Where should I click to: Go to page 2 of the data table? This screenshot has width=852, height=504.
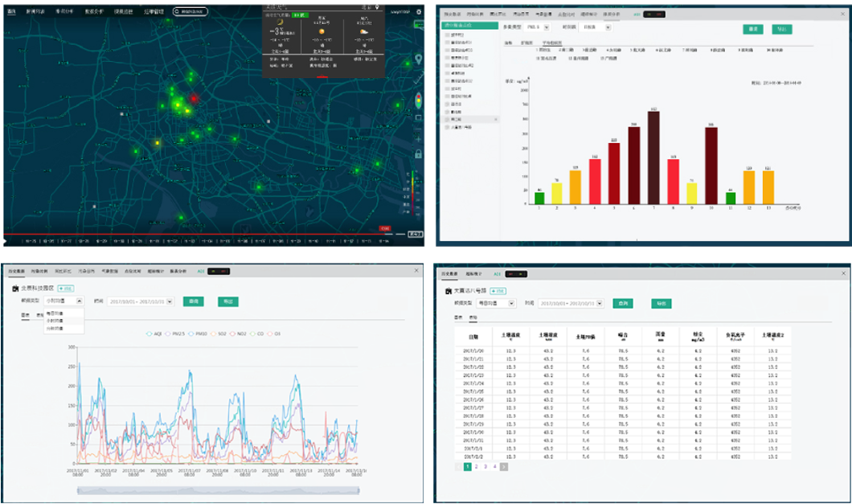tap(476, 466)
